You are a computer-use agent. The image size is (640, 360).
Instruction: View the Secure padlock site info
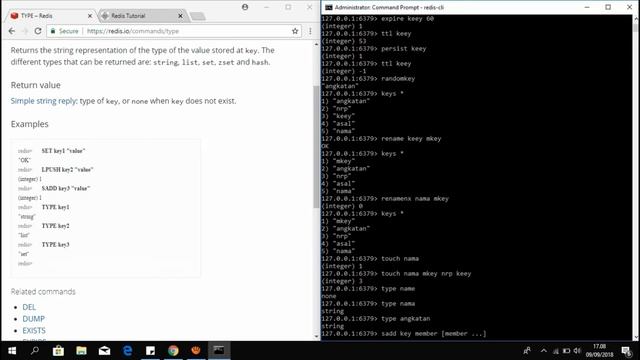[x=64, y=31]
